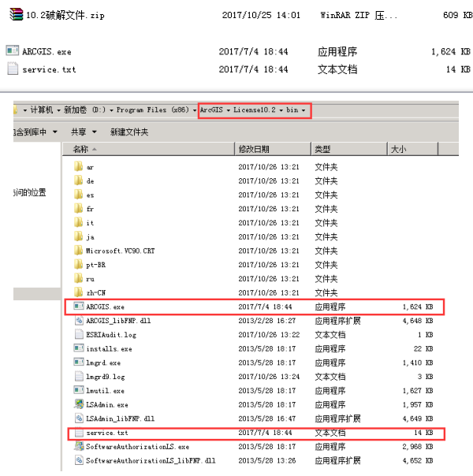Select the zh-CN folder name
473x476 pixels.
pos(96,292)
